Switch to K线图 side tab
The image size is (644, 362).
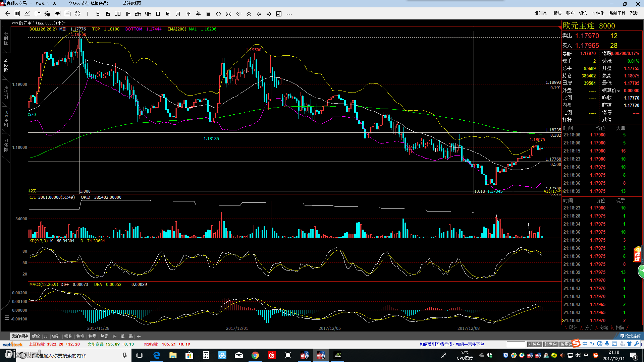[6, 65]
